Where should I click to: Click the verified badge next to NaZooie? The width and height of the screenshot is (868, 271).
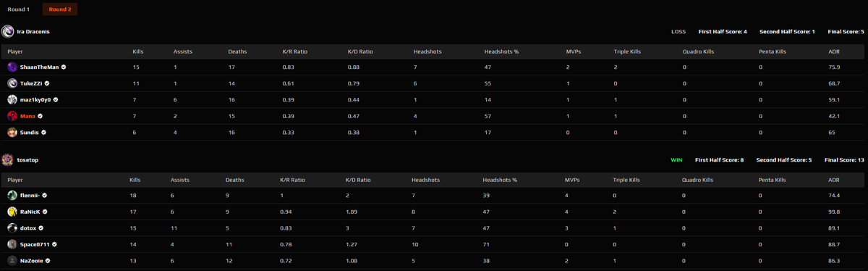point(48,260)
